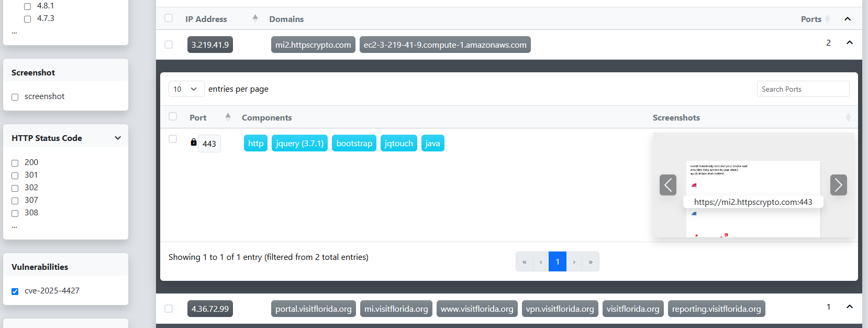Click the 443 port number badge
The image size is (868, 328).
click(x=209, y=144)
